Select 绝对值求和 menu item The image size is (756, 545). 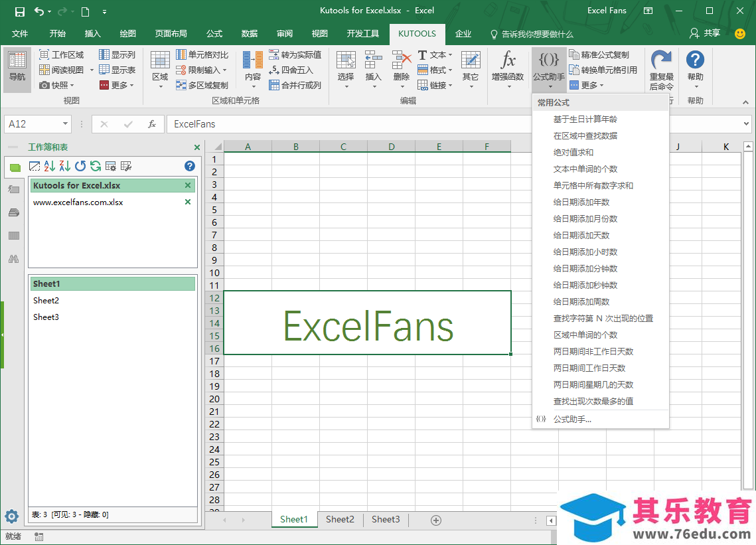(601, 153)
